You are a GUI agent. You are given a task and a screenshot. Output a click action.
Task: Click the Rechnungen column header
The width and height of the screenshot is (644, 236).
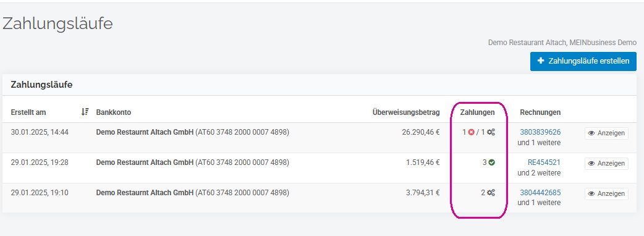[x=540, y=112]
